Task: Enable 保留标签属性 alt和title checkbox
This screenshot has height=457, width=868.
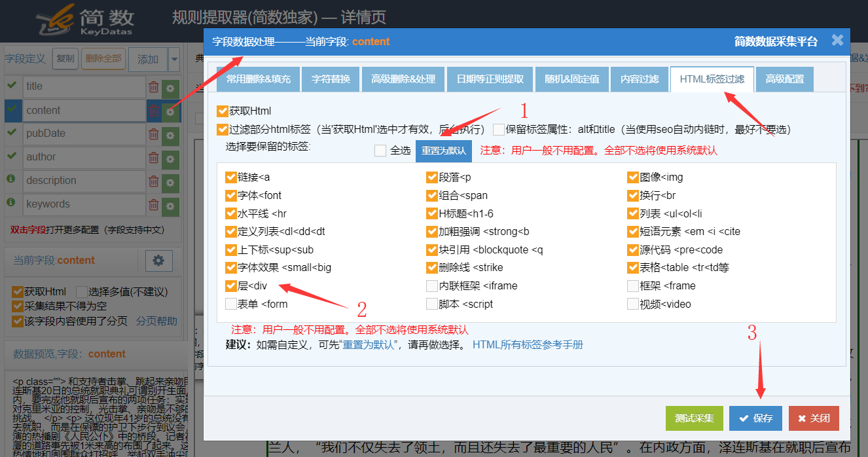Action: pos(499,130)
